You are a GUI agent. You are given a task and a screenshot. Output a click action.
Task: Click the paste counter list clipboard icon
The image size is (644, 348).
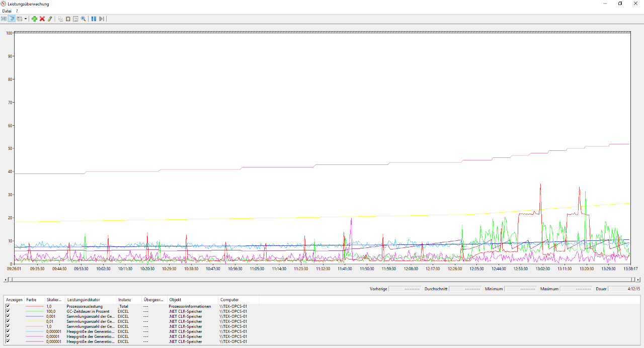coord(68,19)
